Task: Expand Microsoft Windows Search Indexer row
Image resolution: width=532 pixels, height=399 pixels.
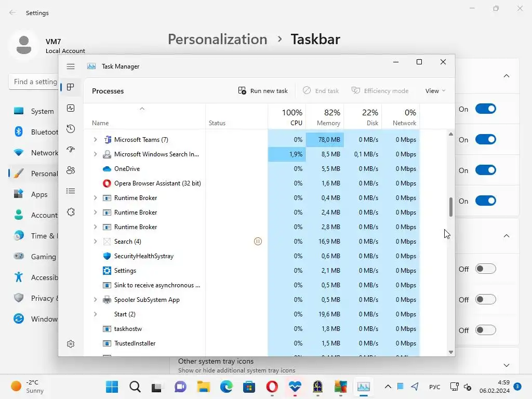Action: [96, 154]
